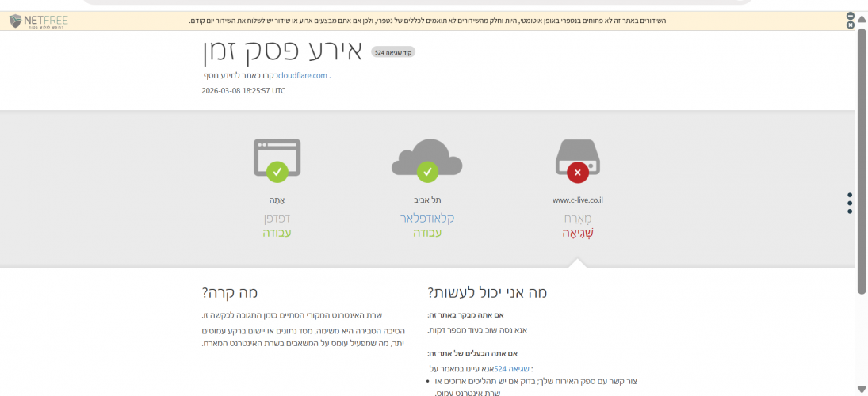Click the red שגיאה status text

577,233
